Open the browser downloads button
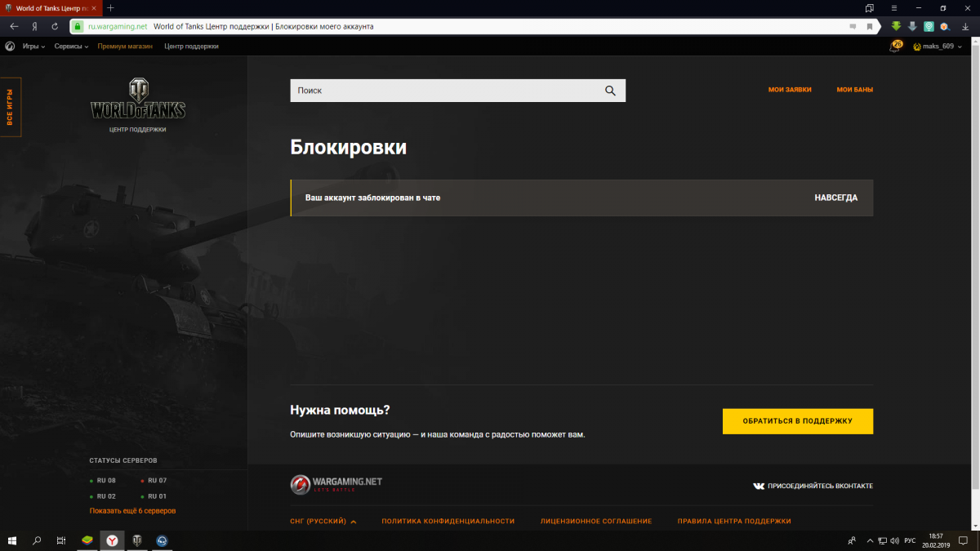The width and height of the screenshot is (980, 551). 964,26
